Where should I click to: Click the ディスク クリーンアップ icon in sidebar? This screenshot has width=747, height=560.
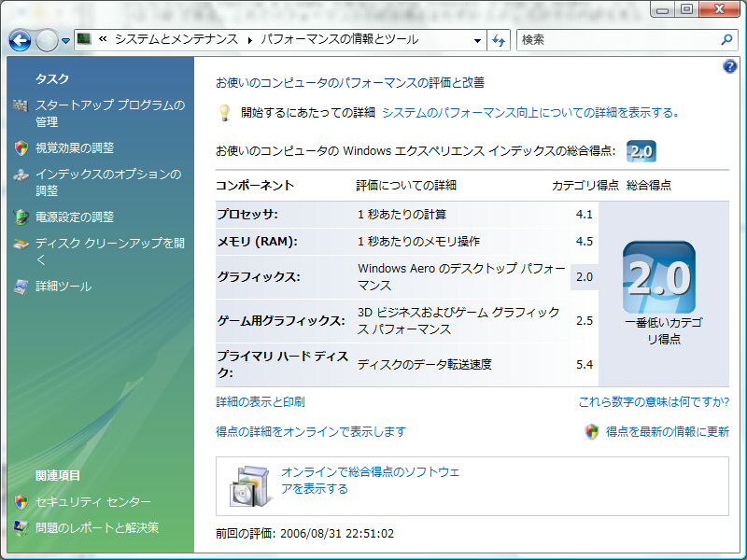pos(21,245)
